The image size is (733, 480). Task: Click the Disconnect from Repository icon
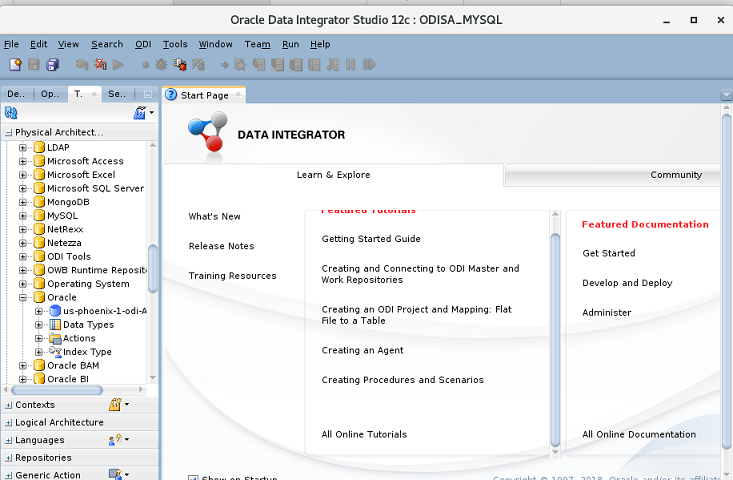point(100,64)
